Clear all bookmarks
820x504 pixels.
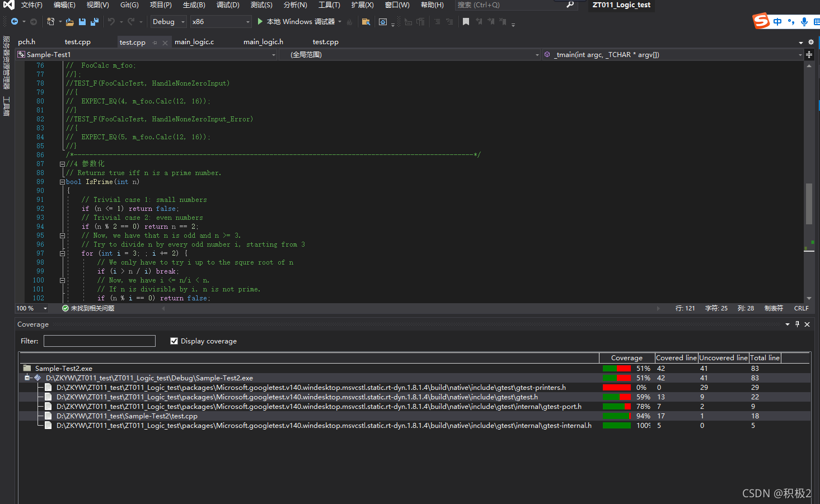pyautogui.click(x=503, y=21)
